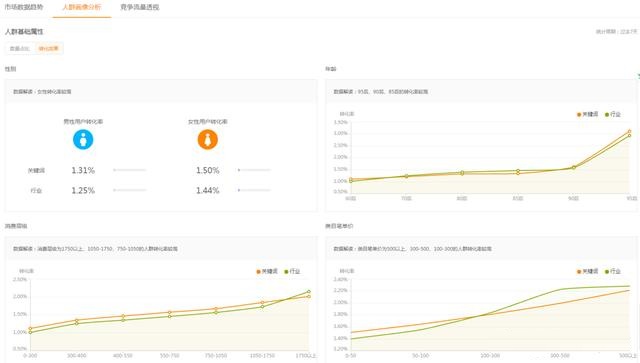
Task: Click the progress bar beside 1.31%
Action: (130, 170)
